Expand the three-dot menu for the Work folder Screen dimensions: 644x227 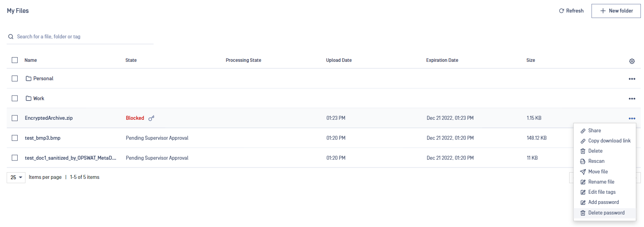point(632,99)
